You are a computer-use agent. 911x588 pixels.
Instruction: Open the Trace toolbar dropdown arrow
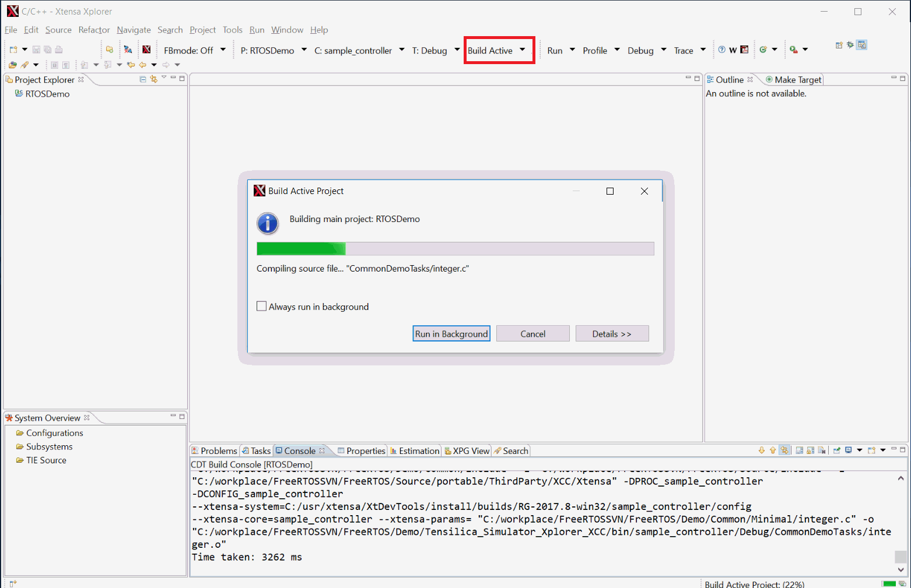tap(703, 50)
